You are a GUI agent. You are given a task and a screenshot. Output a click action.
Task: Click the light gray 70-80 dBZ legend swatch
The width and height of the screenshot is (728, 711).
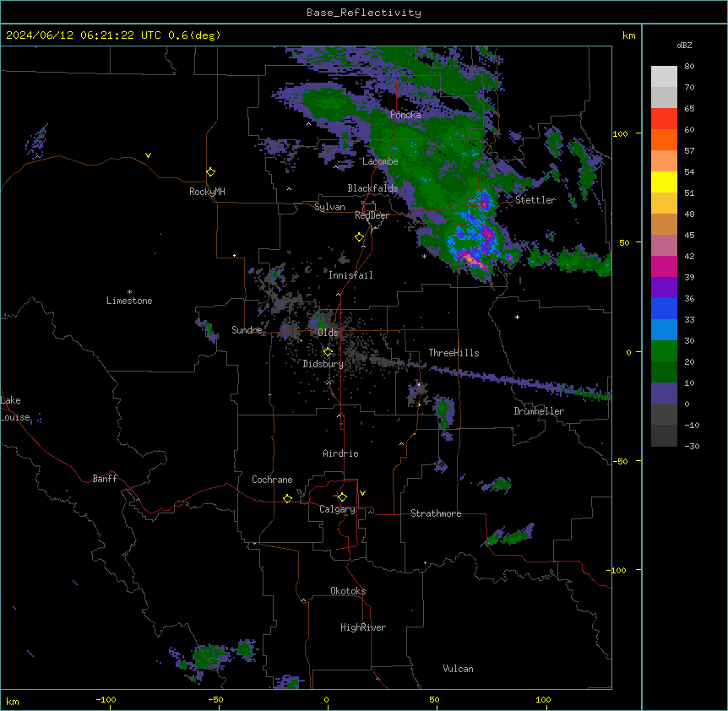coord(664,77)
